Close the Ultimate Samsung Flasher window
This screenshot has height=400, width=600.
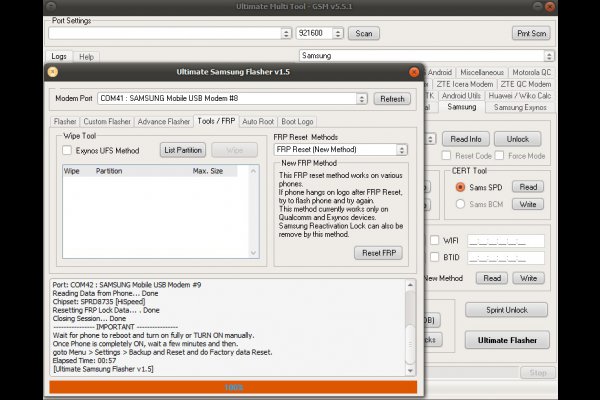click(x=414, y=72)
